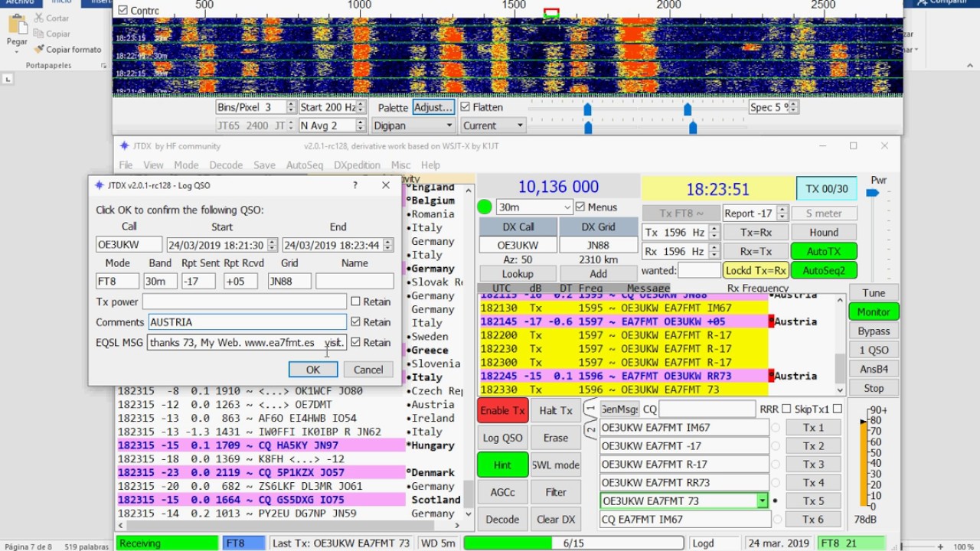This screenshot has height=551, width=980.
Task: Click the Bins/Pixel stepper arrows
Action: pos(291,107)
